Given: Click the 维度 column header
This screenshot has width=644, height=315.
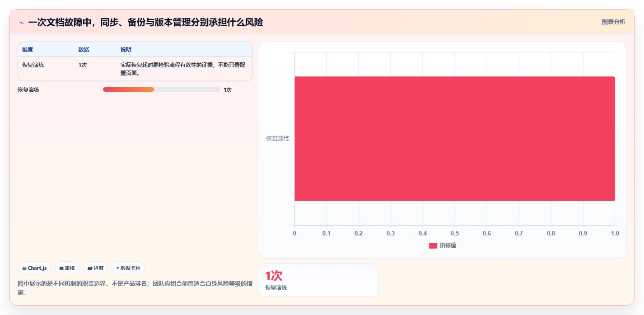Looking at the screenshot, I should point(28,50).
